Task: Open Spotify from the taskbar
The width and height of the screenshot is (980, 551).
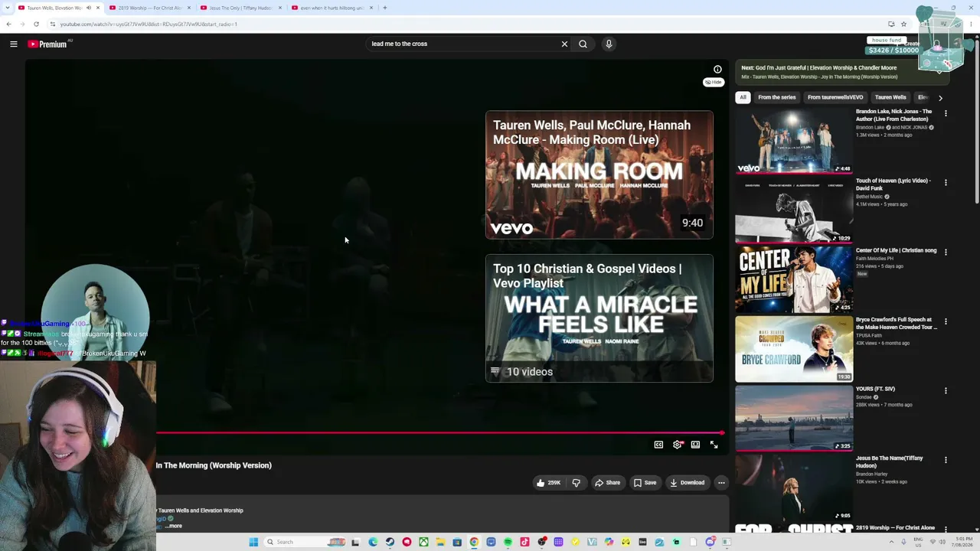Action: click(x=508, y=542)
